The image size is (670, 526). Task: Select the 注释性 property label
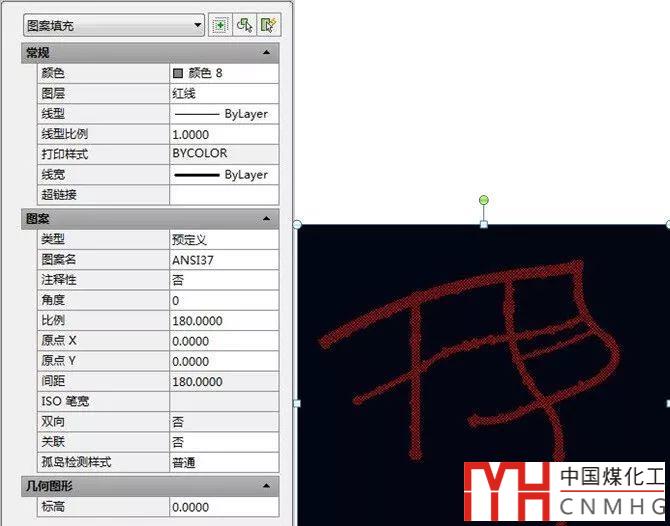click(x=59, y=280)
